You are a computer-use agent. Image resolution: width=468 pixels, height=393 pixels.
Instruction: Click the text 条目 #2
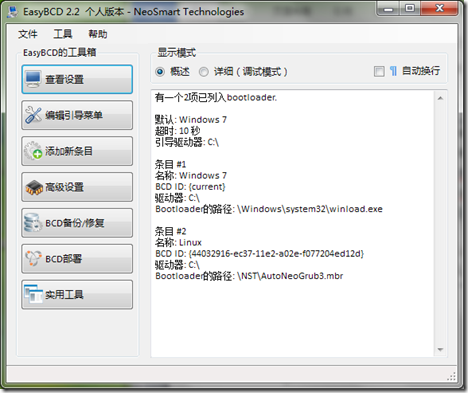click(170, 231)
